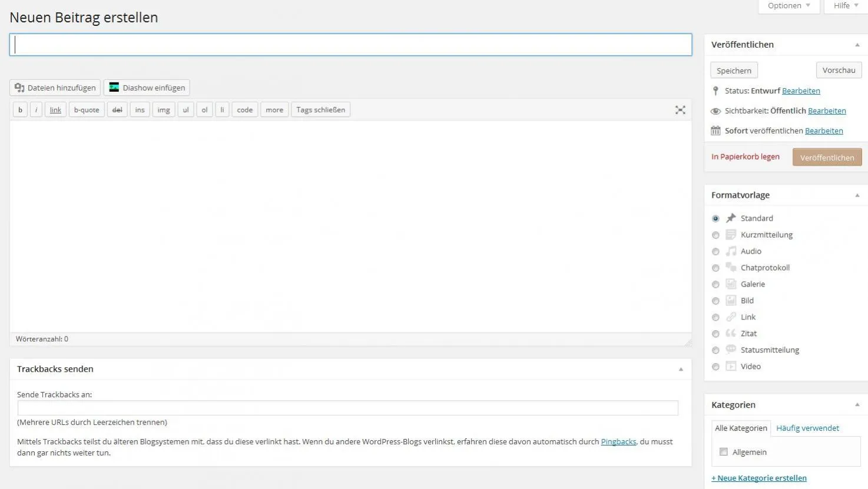Open the Optionen dropdown at the top
This screenshot has width=868, height=489.
pos(789,6)
